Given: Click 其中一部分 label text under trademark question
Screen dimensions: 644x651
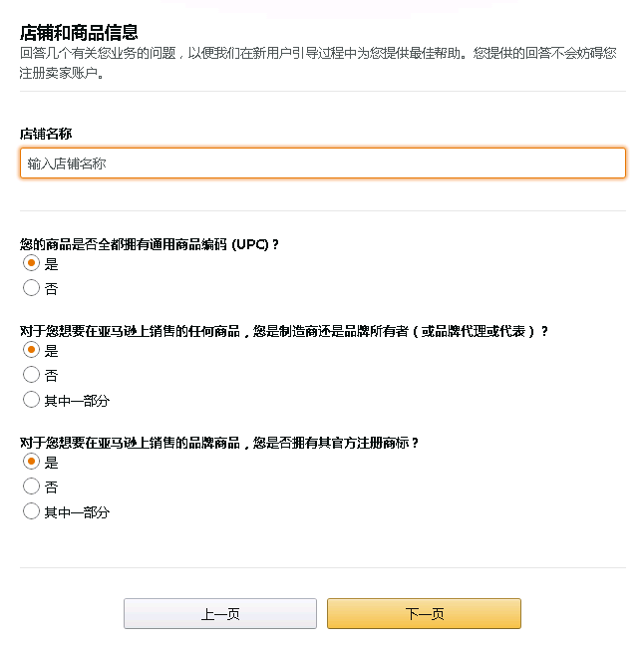Looking at the screenshot, I should [x=77, y=512].
